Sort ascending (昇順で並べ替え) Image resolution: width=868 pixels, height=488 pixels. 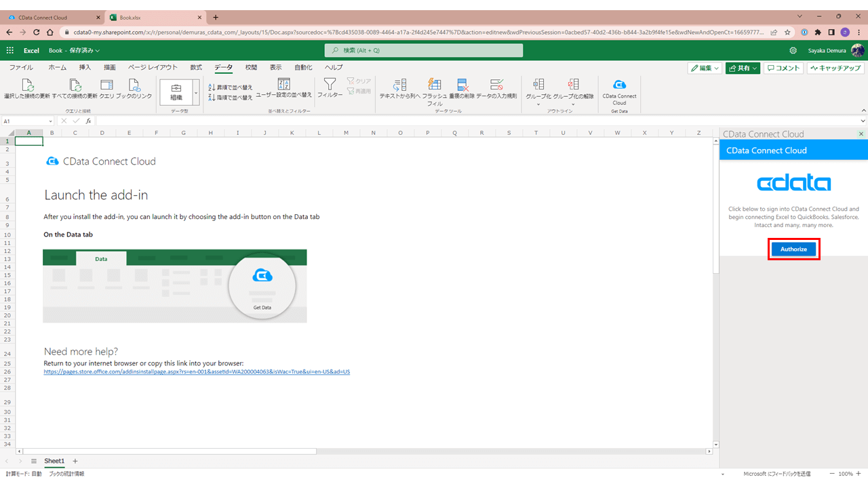pos(230,87)
